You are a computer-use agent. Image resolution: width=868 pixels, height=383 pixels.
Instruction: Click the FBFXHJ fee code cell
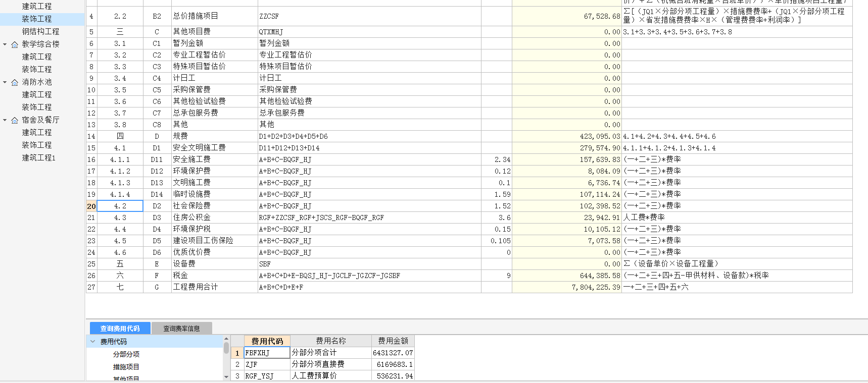coord(267,353)
